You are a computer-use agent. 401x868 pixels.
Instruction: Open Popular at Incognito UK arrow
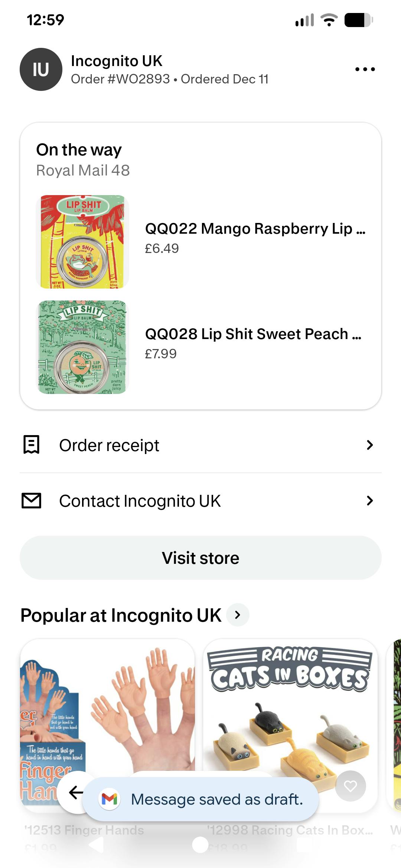pyautogui.click(x=238, y=615)
